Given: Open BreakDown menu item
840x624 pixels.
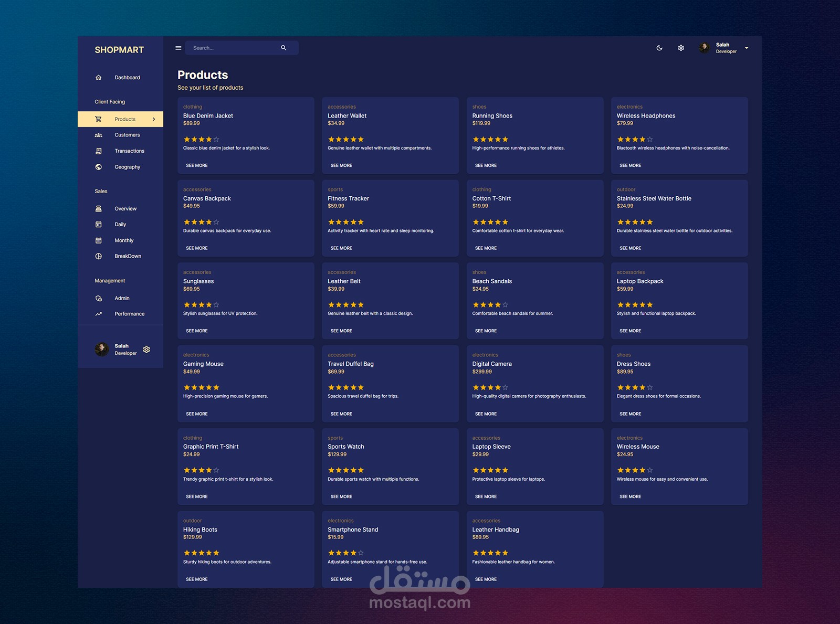Looking at the screenshot, I should pos(120,256).
